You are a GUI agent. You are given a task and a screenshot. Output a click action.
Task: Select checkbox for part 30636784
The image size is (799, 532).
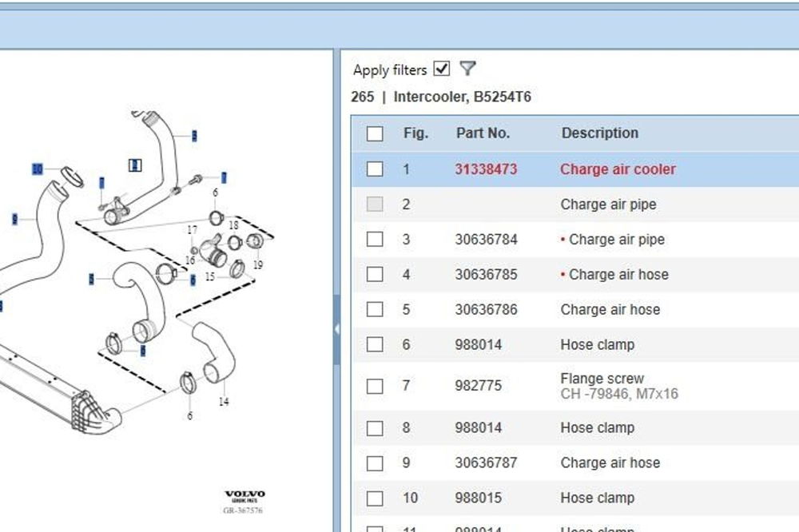pyautogui.click(x=375, y=239)
